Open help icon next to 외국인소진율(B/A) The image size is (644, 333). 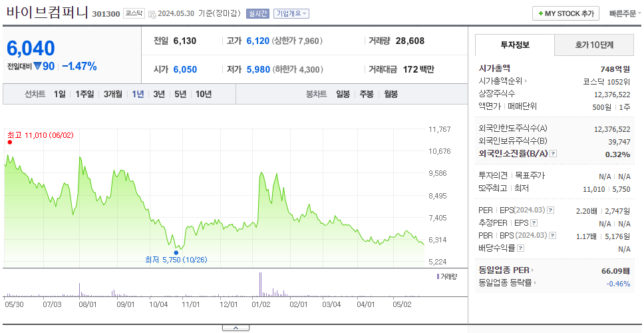click(554, 154)
